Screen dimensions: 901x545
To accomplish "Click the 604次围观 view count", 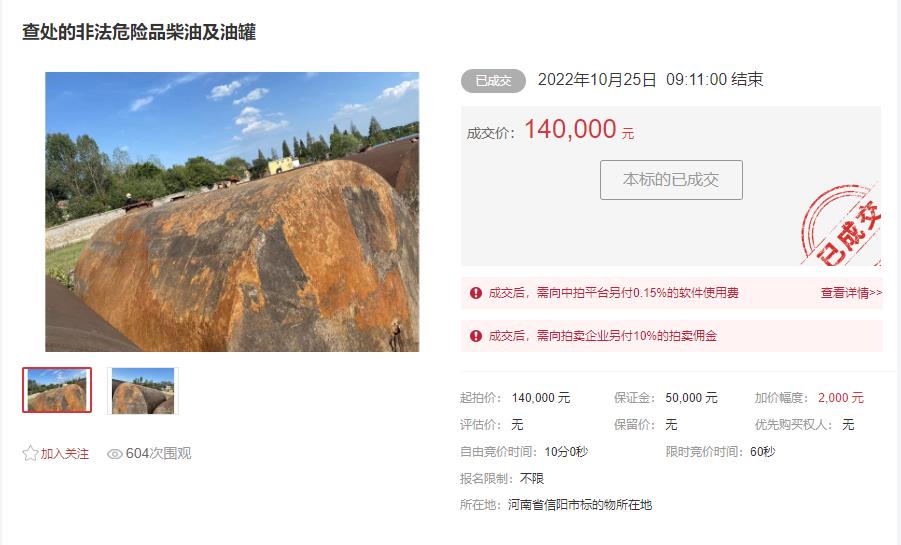I will tap(159, 454).
